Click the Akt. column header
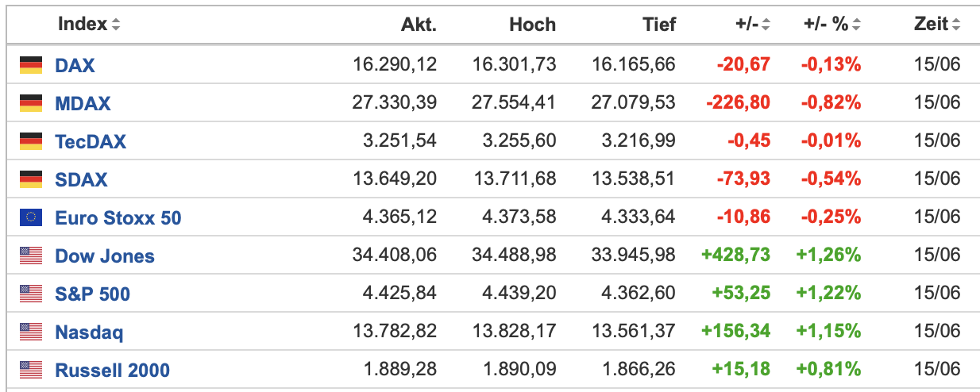 pos(419,25)
